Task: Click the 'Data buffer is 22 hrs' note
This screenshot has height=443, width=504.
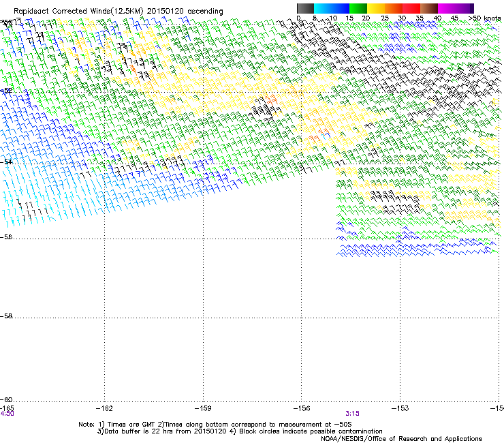Action: (240, 431)
